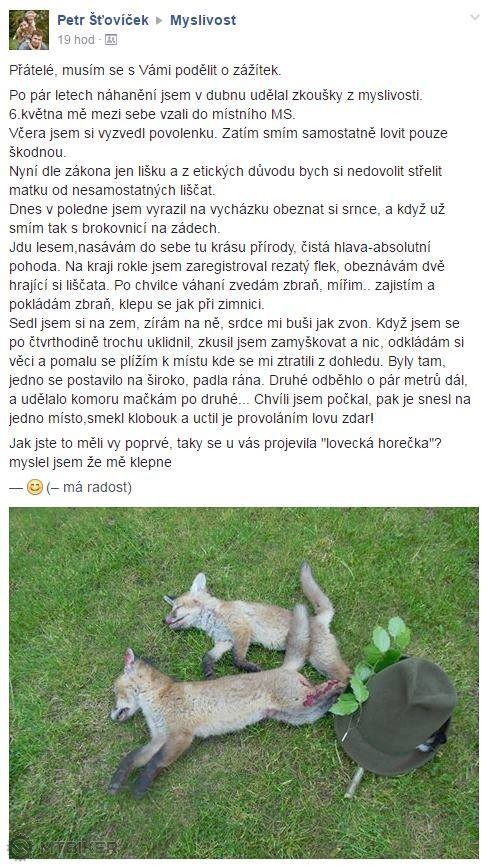Click the arrow icon between author and group
Image resolution: width=488 pixels, height=867 pixels.
point(159,20)
